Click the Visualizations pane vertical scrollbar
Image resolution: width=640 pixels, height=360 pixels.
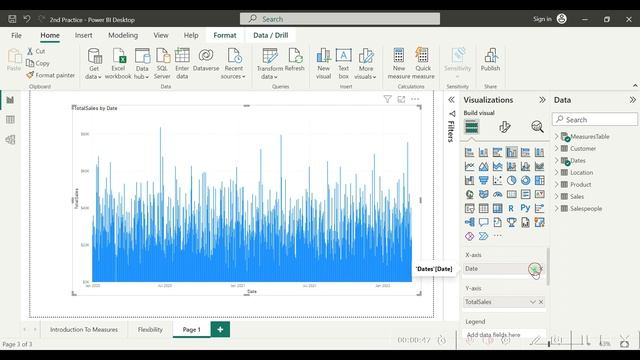pyautogui.click(x=548, y=267)
